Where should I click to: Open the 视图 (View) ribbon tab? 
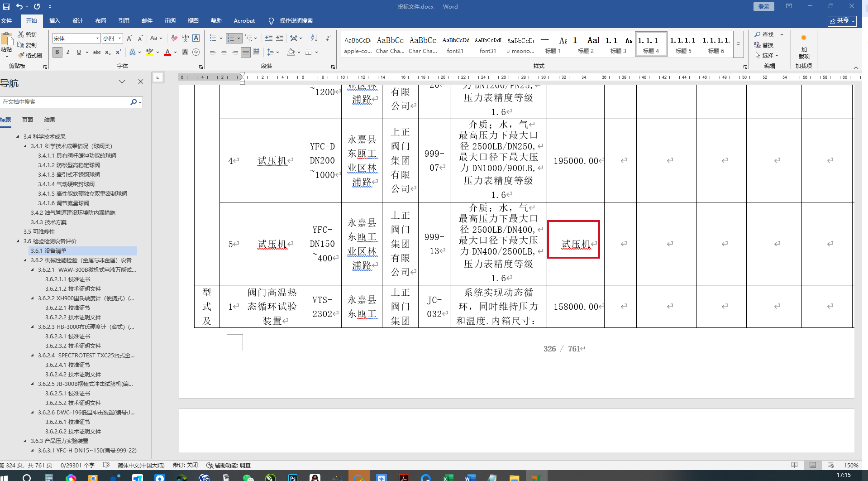click(193, 21)
